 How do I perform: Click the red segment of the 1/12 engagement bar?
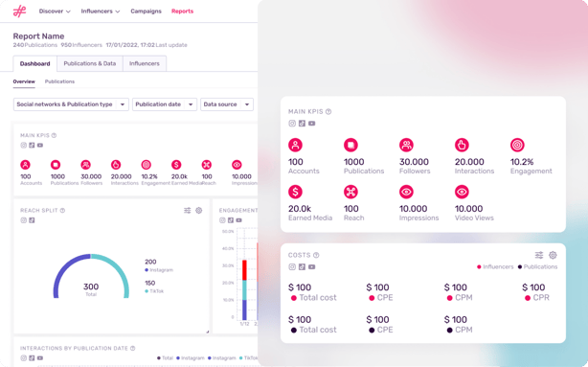point(244,270)
